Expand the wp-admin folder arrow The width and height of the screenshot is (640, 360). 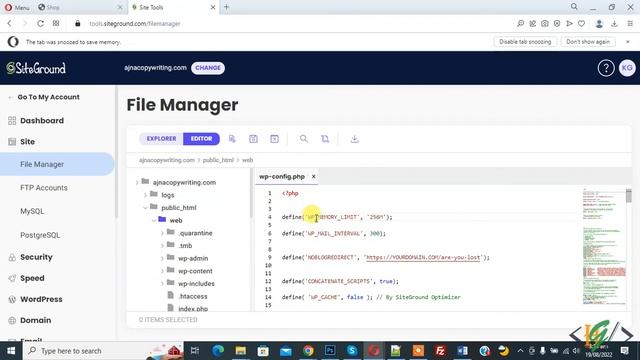point(162,258)
